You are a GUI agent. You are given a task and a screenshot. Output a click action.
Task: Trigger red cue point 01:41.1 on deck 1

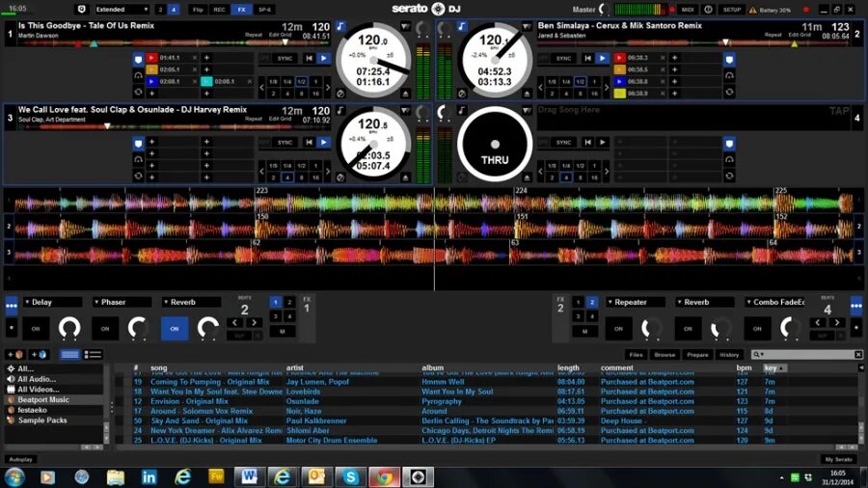pyautogui.click(x=151, y=58)
